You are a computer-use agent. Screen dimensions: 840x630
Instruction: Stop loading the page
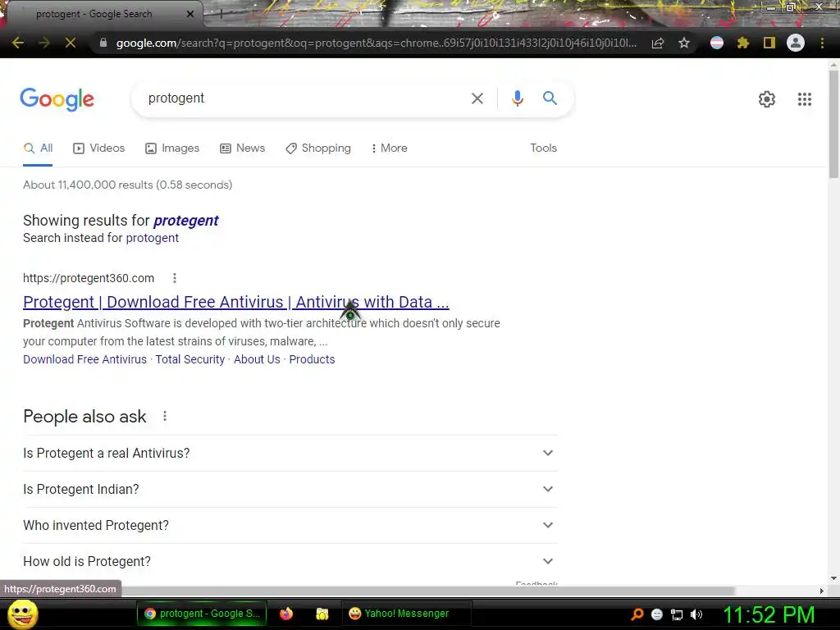click(71, 43)
